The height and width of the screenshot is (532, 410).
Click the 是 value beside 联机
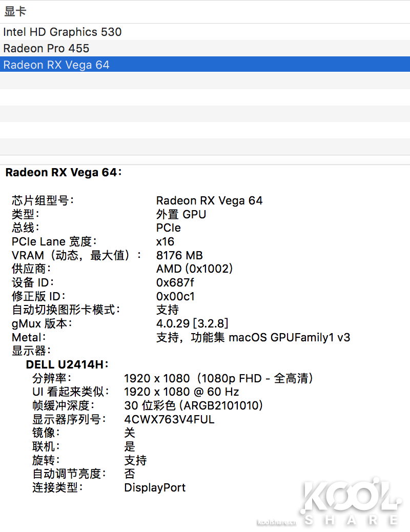tap(130, 446)
